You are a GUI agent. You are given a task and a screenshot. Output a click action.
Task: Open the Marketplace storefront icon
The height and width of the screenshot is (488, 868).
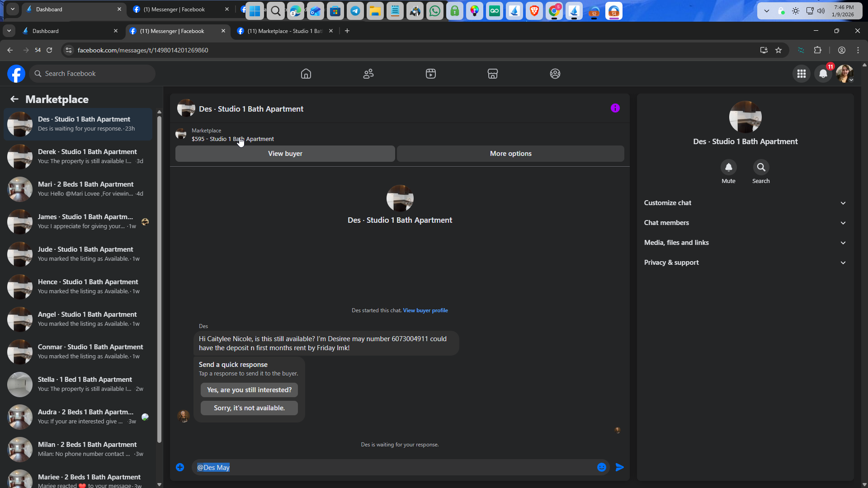click(493, 74)
